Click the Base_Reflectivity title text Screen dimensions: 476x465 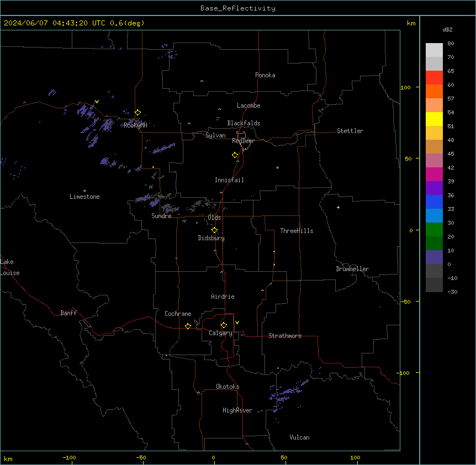coord(238,8)
